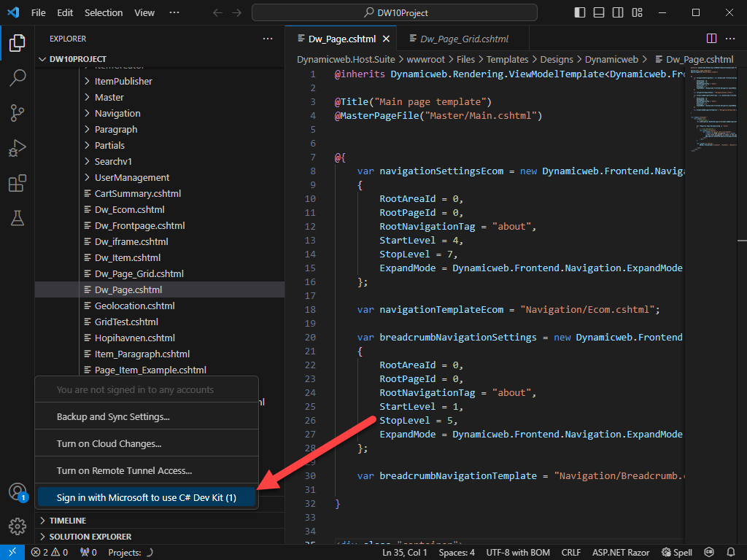Open CartSummary.cshtml in the explorer
Screen dimensions: 747x560
point(138,193)
